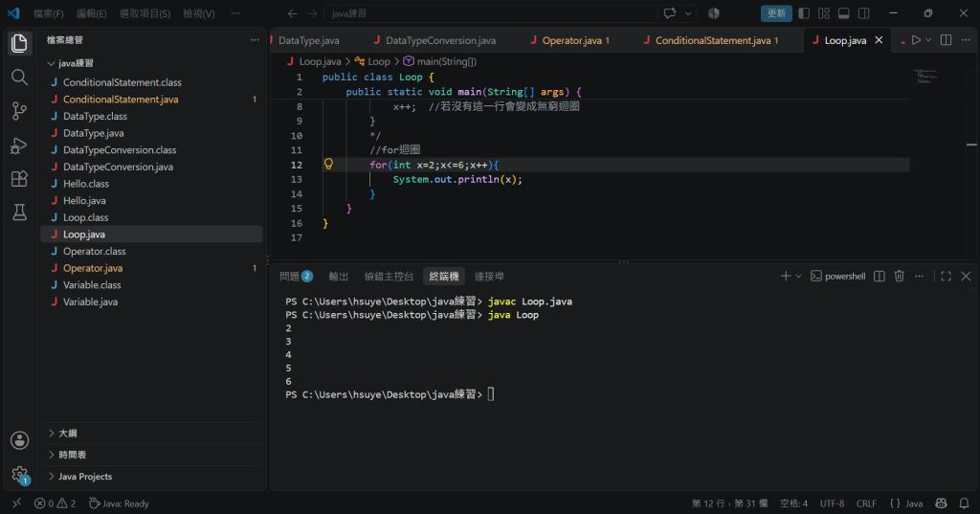
Task: Close the Loop.java tab
Action: (x=879, y=40)
